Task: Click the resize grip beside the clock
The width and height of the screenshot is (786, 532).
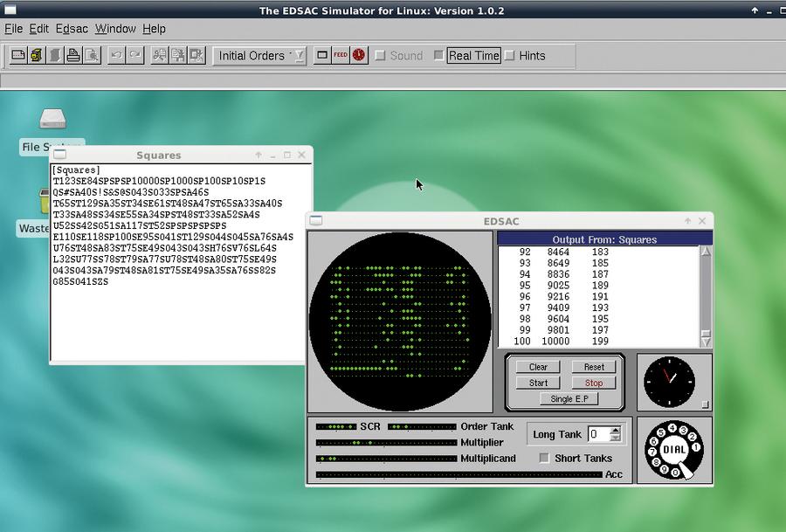Action: point(706,404)
